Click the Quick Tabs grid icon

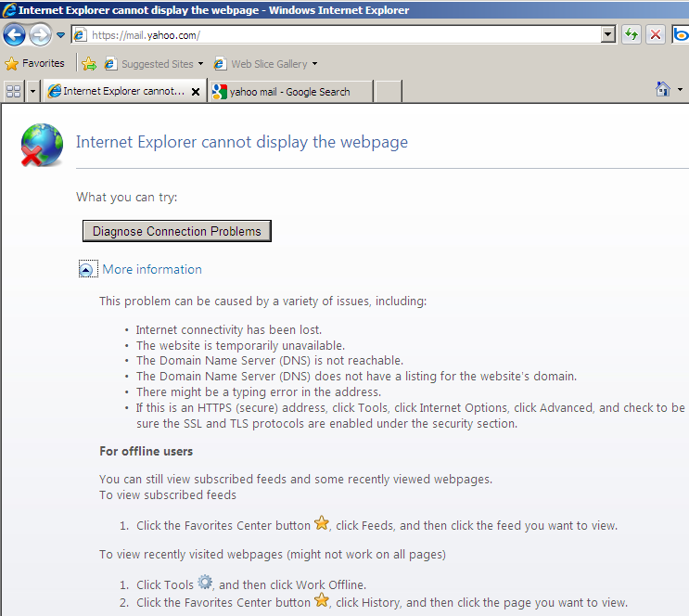[14, 92]
